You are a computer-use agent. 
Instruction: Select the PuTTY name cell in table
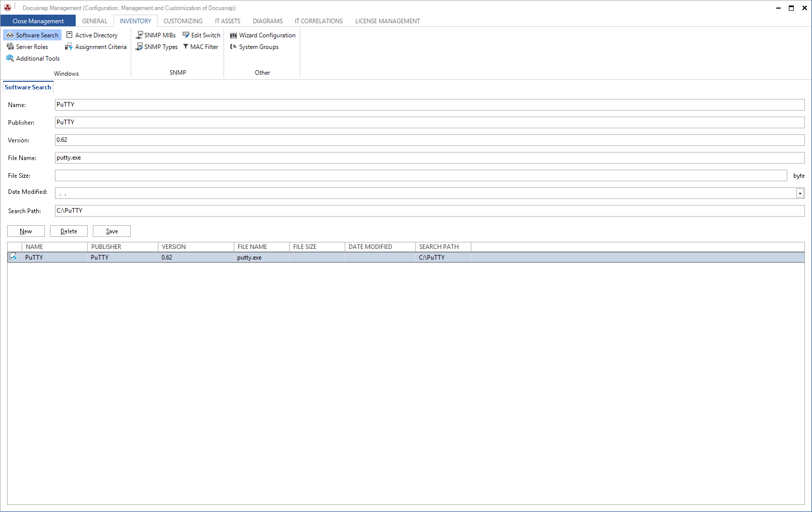(55, 257)
